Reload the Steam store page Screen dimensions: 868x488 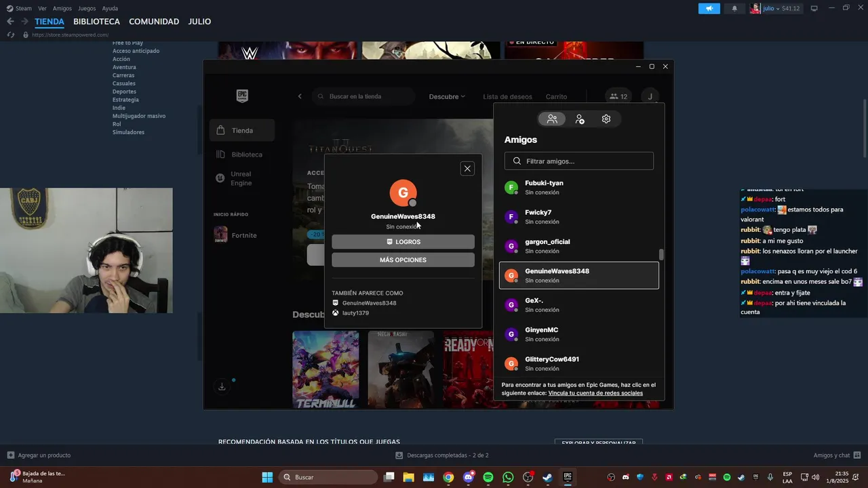(x=10, y=35)
